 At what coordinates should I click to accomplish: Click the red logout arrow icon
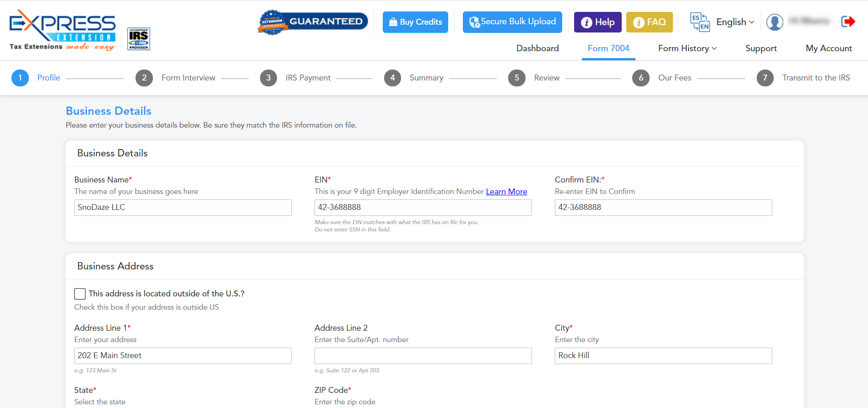(x=848, y=21)
